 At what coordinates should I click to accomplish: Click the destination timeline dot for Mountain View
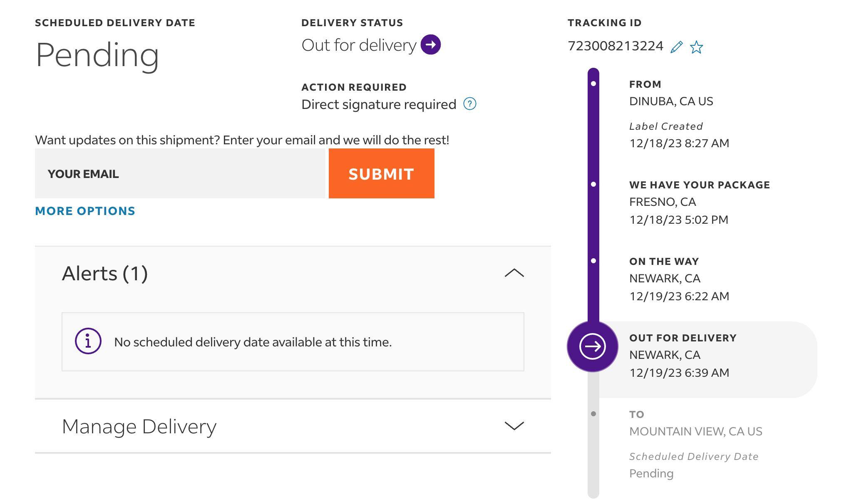(593, 414)
